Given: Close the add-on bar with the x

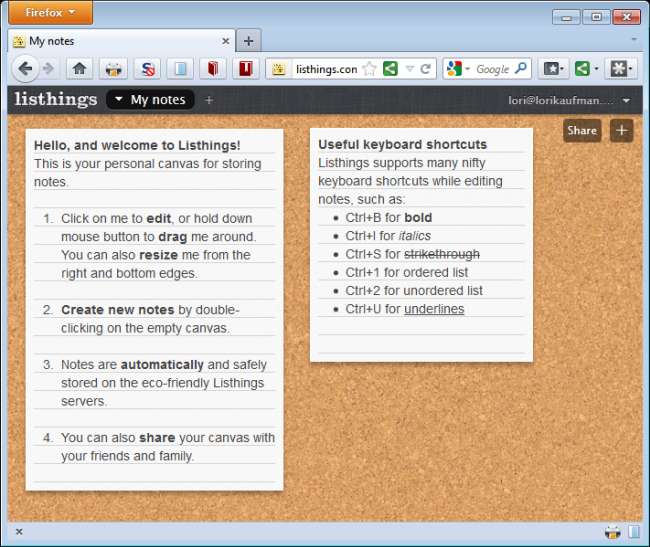Looking at the screenshot, I should (19, 532).
